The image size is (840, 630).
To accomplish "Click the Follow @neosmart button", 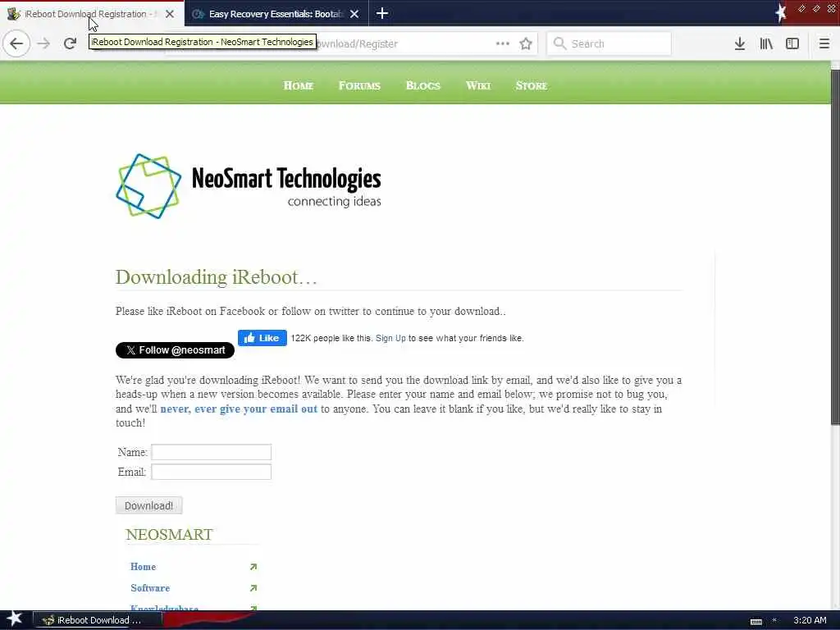I will [x=176, y=350].
